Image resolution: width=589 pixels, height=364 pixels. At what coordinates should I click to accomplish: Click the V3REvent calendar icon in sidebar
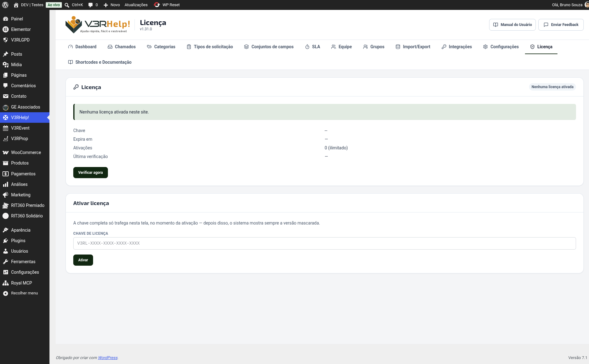click(x=6, y=128)
